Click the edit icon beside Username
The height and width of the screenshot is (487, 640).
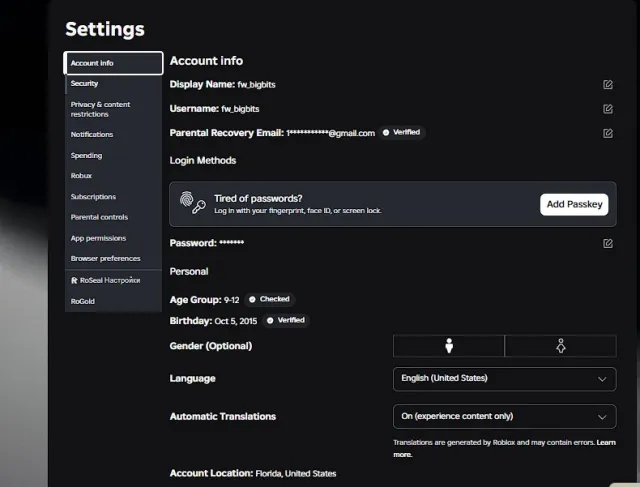(x=608, y=109)
